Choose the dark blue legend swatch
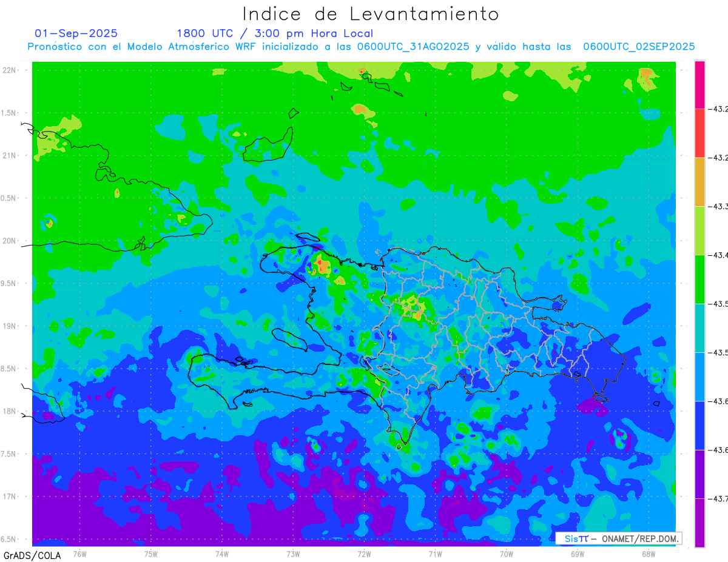 pos(699,425)
